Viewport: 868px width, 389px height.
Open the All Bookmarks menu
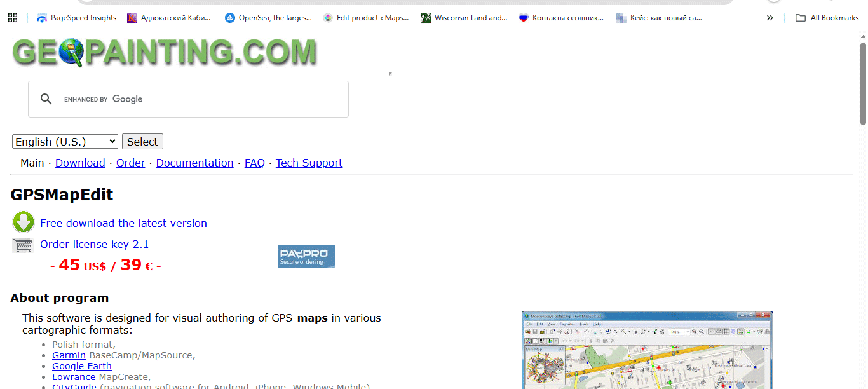826,17
